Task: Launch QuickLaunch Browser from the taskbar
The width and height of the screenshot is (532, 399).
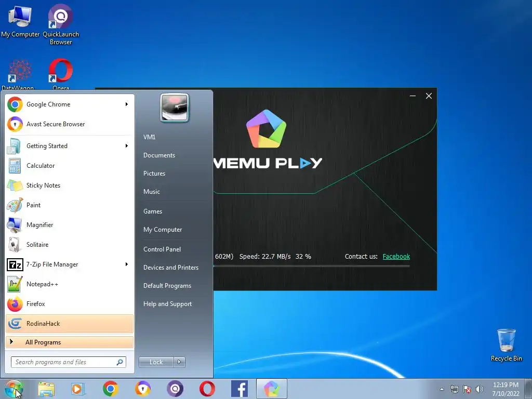Action: pyautogui.click(x=175, y=389)
